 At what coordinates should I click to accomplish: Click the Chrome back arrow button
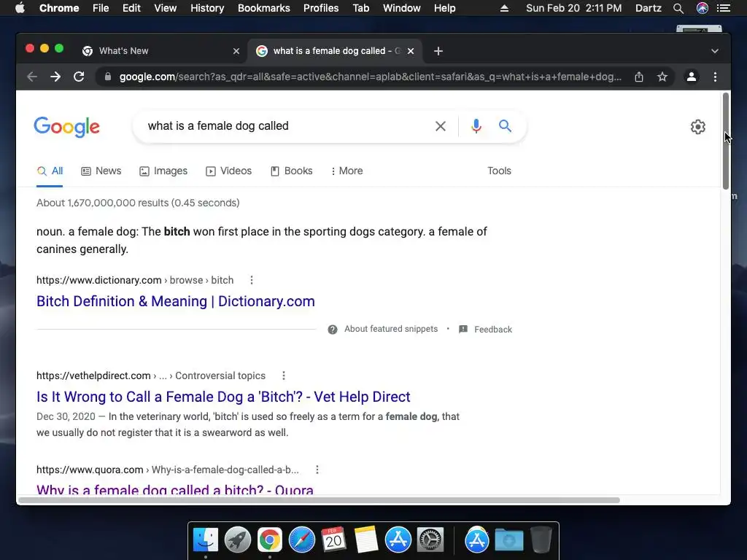32,77
